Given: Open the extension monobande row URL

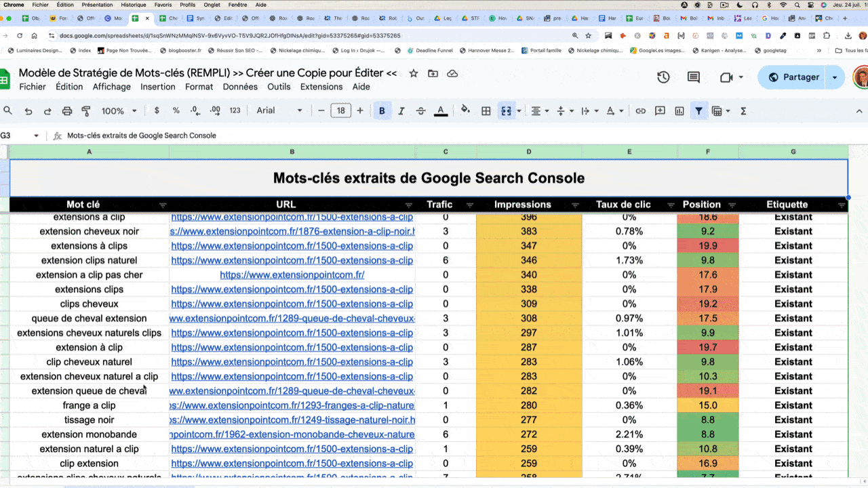Looking at the screenshot, I should (x=292, y=434).
